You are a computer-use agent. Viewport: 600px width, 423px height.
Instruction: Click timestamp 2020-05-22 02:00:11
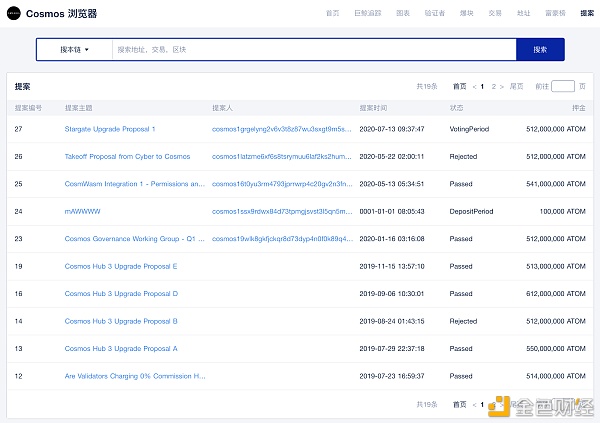pyautogui.click(x=392, y=157)
